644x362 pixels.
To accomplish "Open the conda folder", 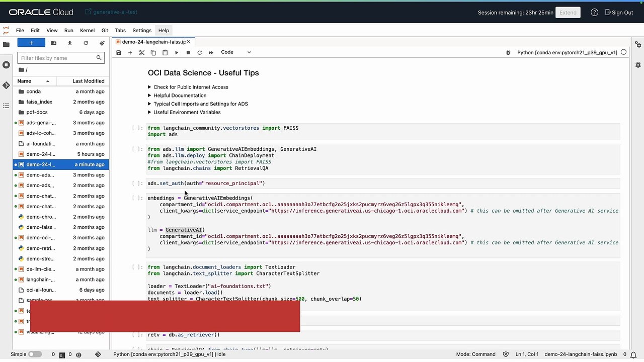I will 60,92.
